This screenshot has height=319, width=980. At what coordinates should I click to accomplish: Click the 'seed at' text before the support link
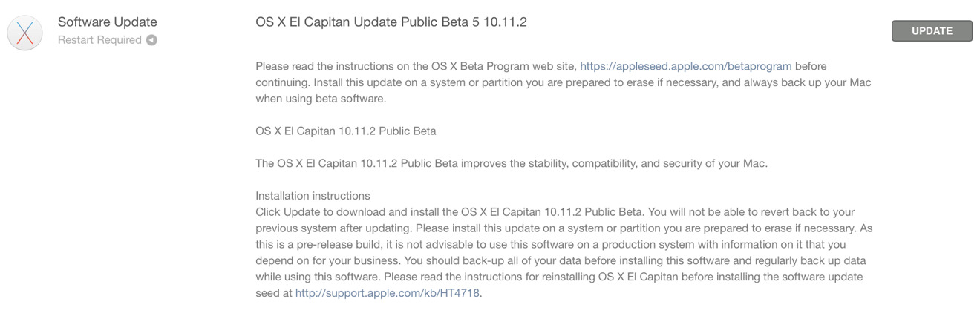click(273, 293)
